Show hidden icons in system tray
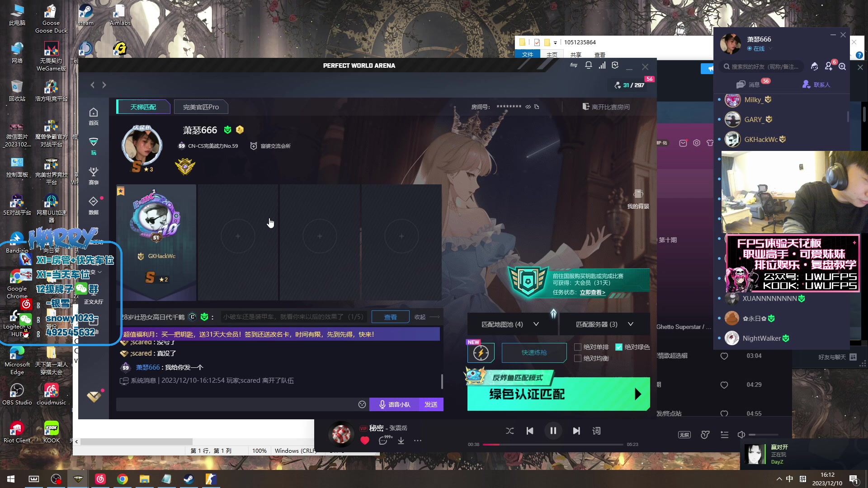This screenshot has width=868, height=488. coord(779,479)
